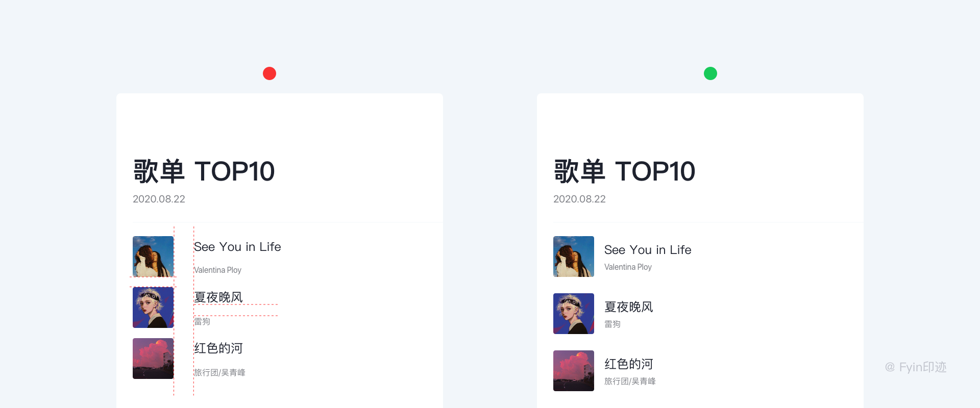
Task: Select 红色的河 song title in right card
Action: coord(629,364)
